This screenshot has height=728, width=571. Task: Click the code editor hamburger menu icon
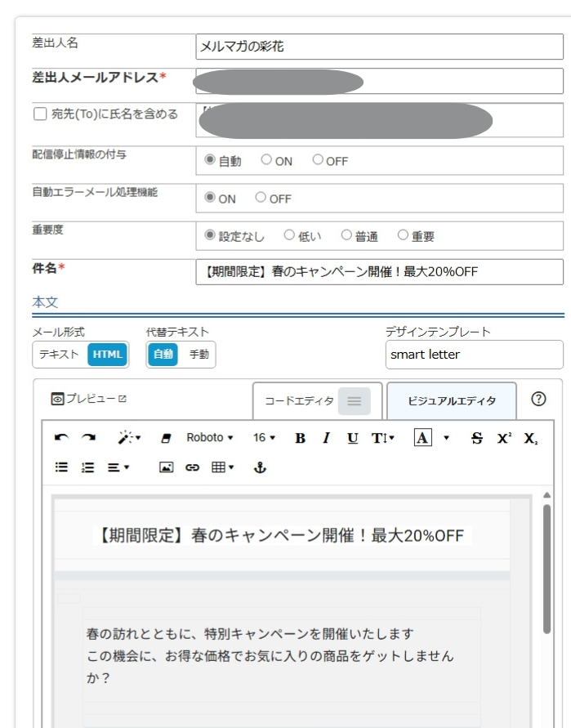pos(355,401)
